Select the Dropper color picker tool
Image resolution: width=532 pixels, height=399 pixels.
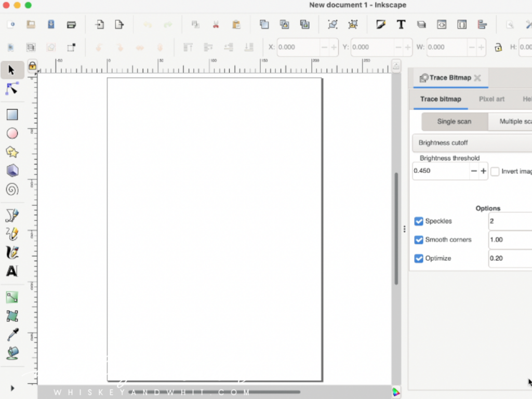click(x=12, y=335)
